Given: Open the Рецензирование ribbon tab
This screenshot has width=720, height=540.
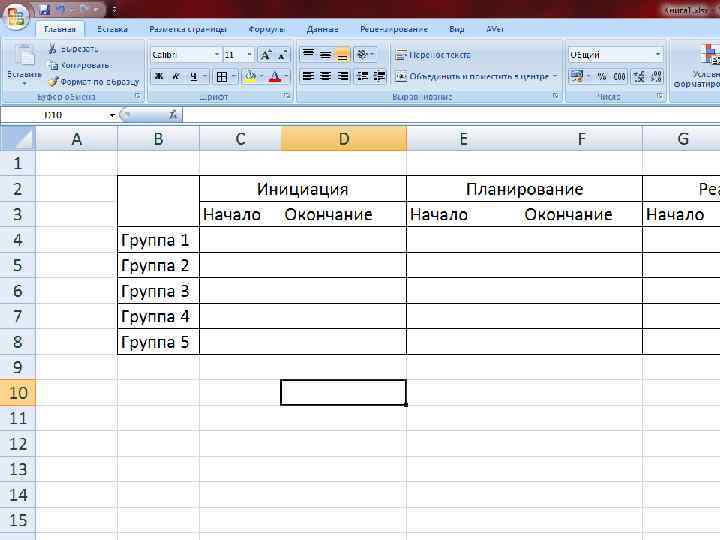Looking at the screenshot, I should pos(394,29).
